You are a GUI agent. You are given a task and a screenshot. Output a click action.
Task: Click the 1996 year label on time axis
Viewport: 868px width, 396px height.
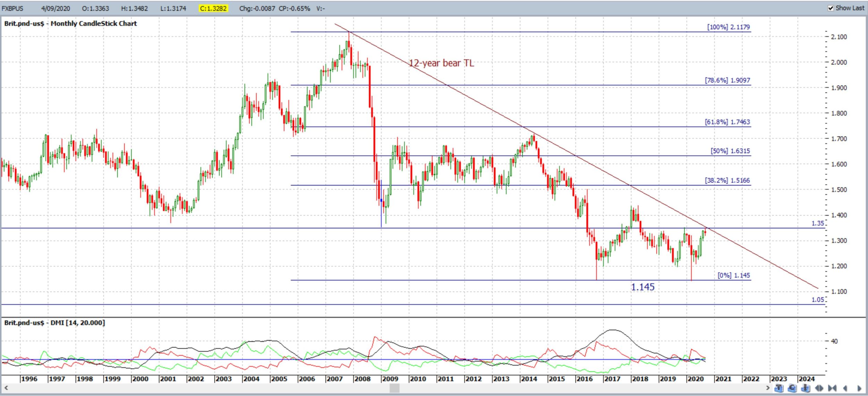(x=29, y=379)
